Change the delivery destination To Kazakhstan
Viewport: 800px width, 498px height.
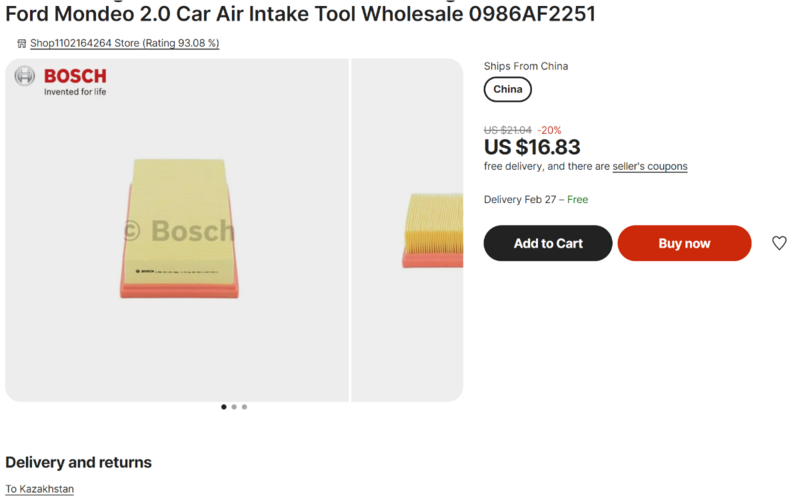(x=39, y=489)
